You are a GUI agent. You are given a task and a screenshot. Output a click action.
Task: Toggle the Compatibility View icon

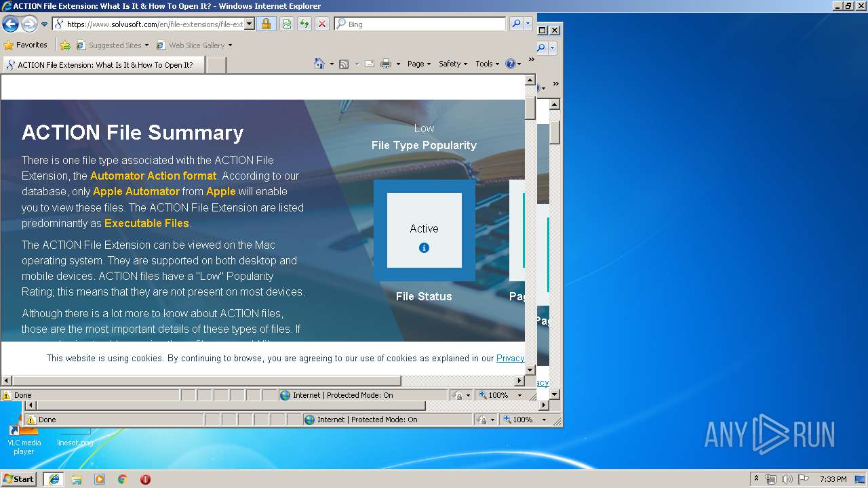(x=287, y=24)
